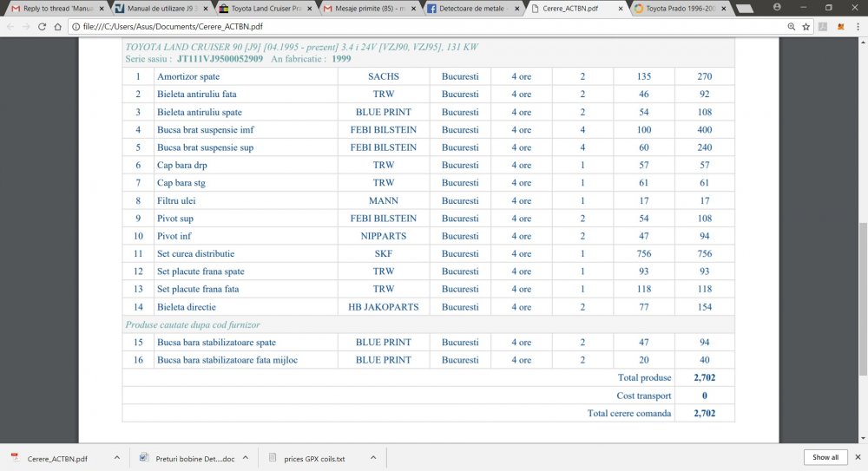The height and width of the screenshot is (471, 868).
Task: Click the Cerere_ACTBN.pdf download file icon
Action: click(x=15, y=458)
